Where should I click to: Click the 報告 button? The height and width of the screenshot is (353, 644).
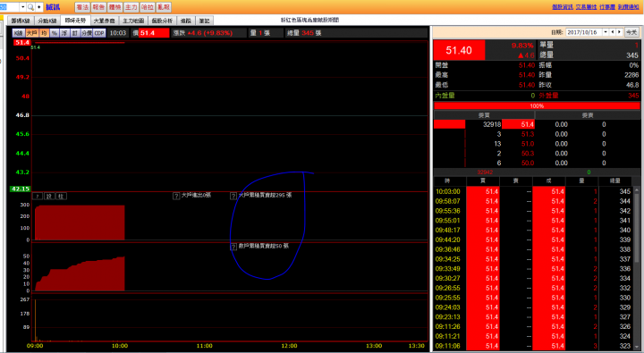[x=98, y=7]
